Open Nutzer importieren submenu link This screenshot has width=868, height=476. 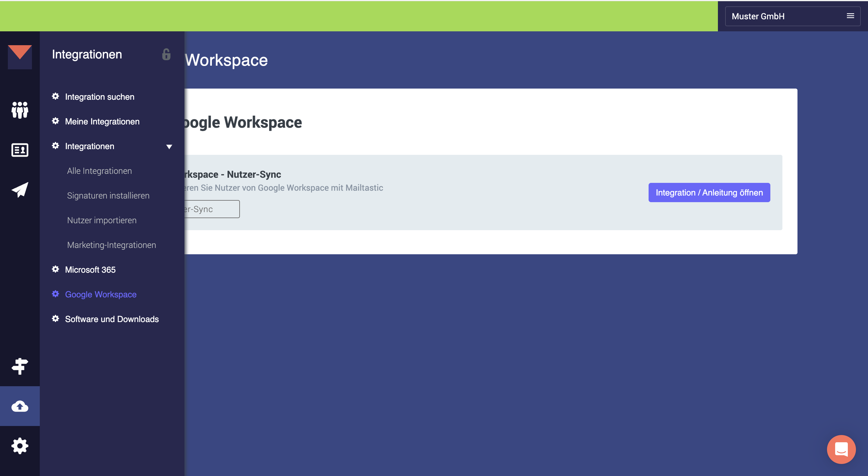[102, 220]
